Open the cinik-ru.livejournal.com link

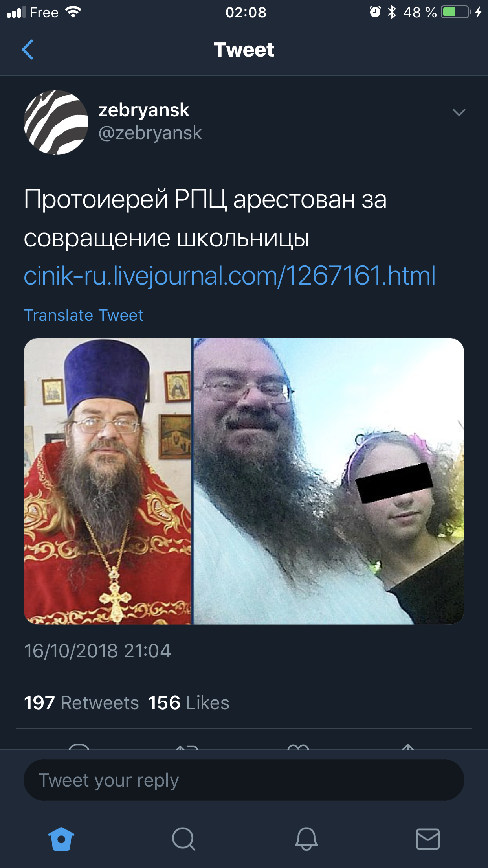[x=230, y=276]
